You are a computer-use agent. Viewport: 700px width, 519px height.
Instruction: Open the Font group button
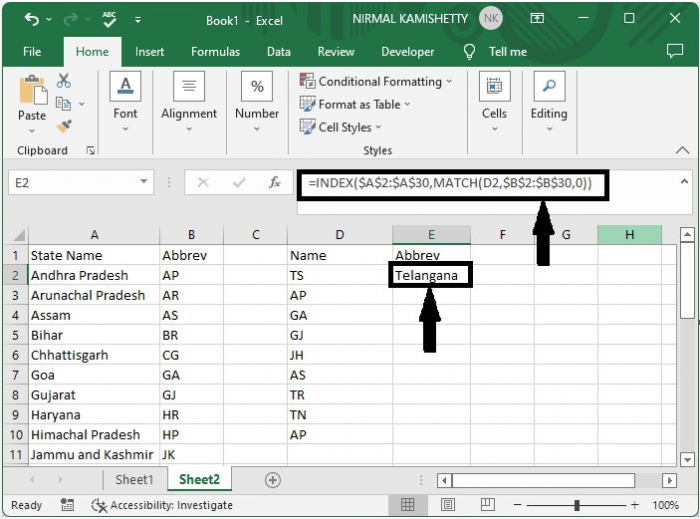125,102
